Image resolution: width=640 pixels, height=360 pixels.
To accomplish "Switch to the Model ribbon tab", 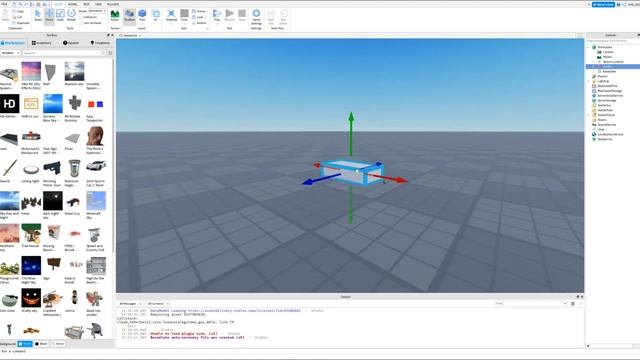I will tap(72, 4).
